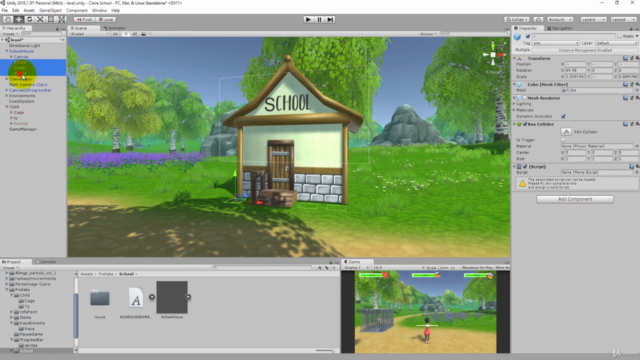This screenshot has width=640, height=360.
Task: Open the Shaded draw mode dropdown
Action: coord(89,34)
